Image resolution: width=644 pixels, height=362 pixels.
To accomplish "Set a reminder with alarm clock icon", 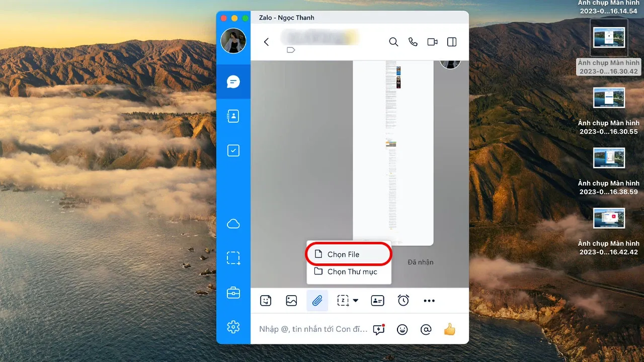I will 404,301.
